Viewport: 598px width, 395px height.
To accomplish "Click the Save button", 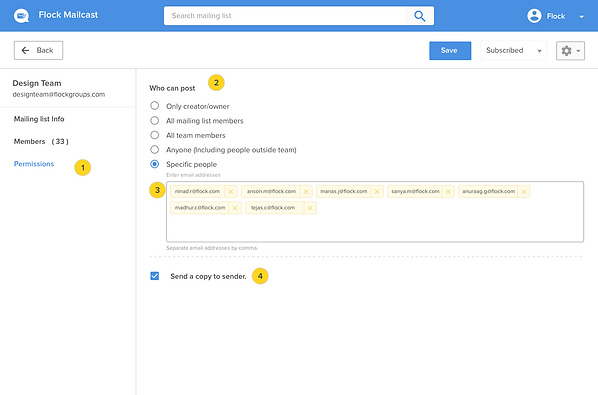I will click(x=450, y=50).
